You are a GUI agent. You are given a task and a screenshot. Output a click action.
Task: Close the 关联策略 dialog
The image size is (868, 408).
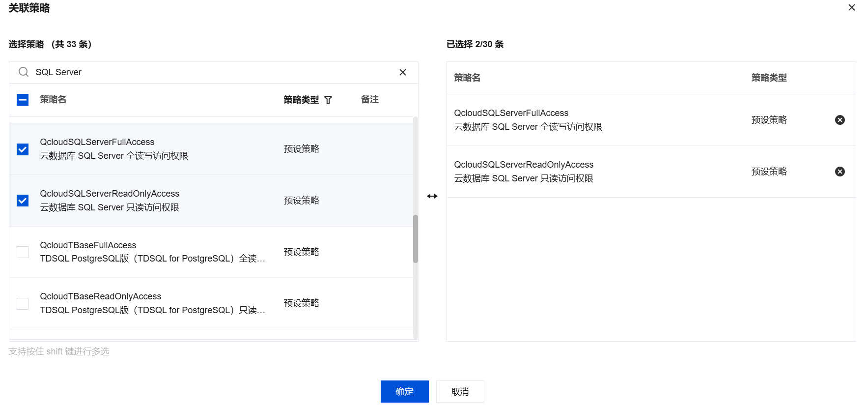(x=852, y=7)
